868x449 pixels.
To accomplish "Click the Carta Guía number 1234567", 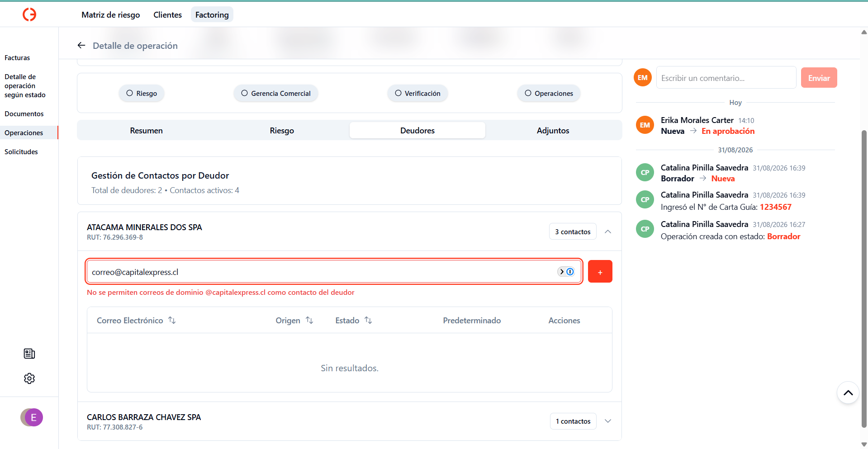I will pos(775,207).
